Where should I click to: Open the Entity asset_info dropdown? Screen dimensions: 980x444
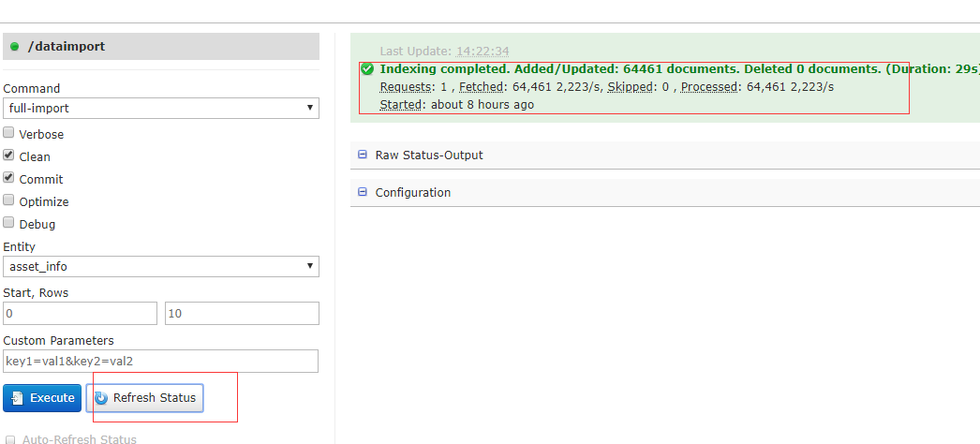(x=161, y=266)
